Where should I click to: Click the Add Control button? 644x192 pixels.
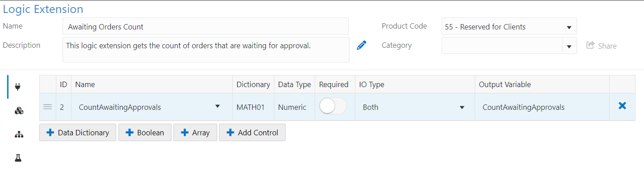point(252,133)
